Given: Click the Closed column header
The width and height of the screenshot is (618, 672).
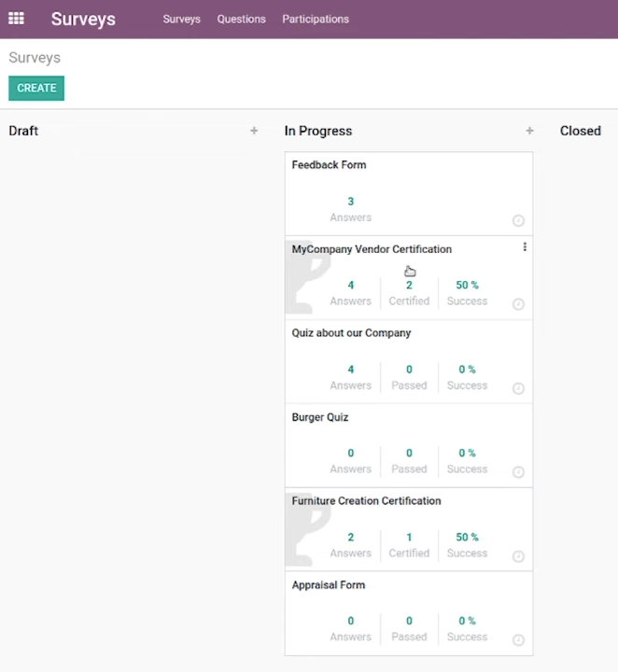Looking at the screenshot, I should (581, 131).
